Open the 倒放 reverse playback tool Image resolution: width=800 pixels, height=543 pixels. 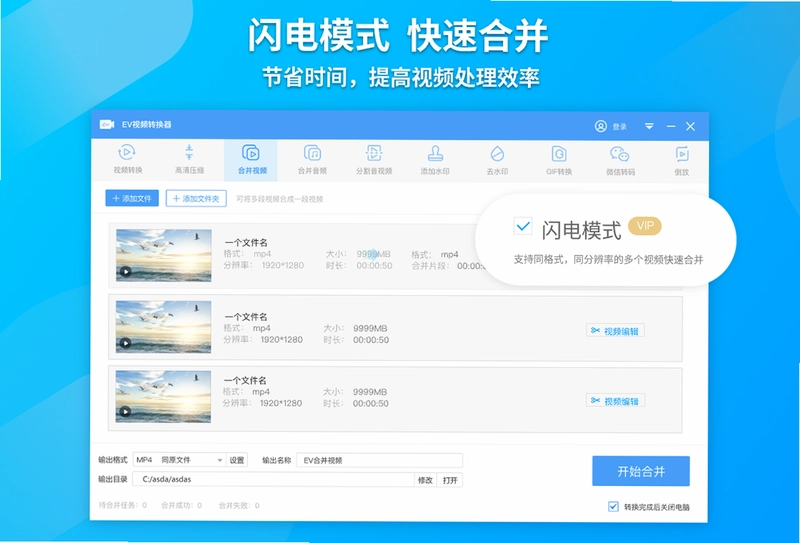(x=682, y=160)
